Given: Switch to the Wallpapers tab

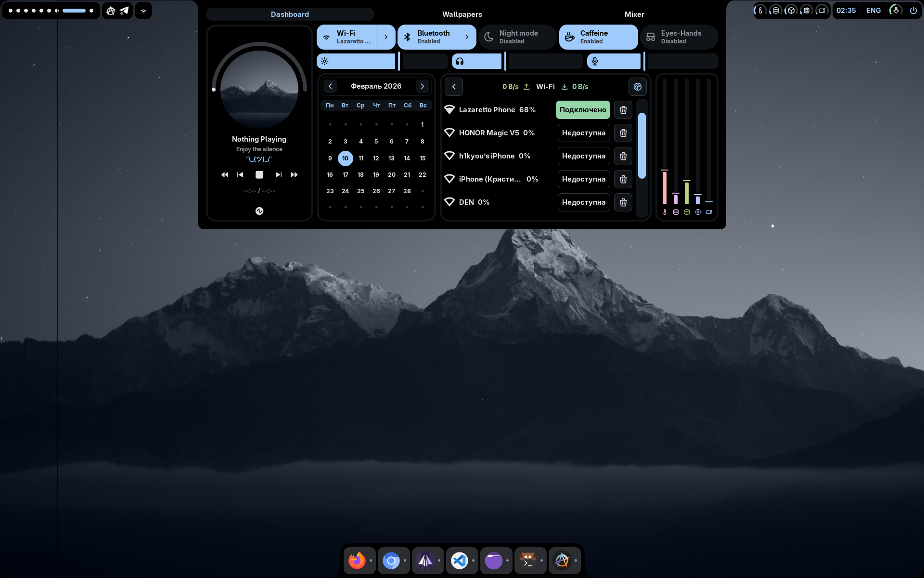Looking at the screenshot, I should pos(462,14).
